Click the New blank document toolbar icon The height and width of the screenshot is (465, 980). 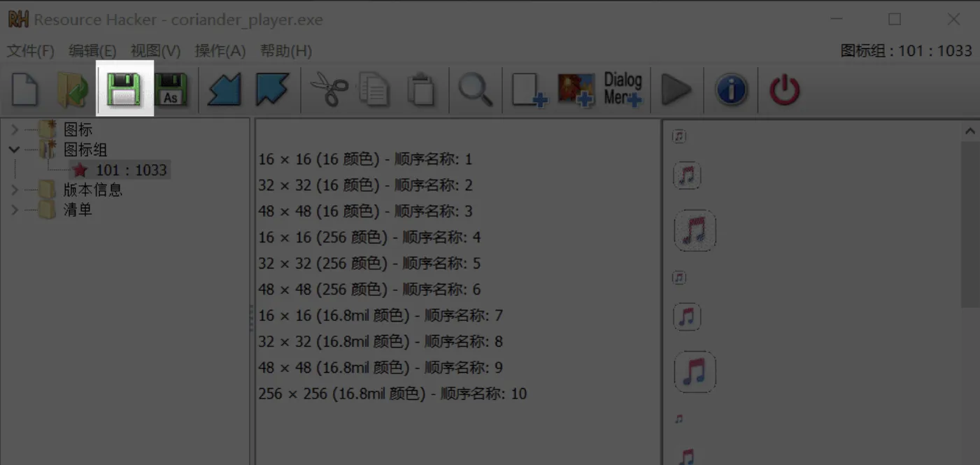(24, 89)
